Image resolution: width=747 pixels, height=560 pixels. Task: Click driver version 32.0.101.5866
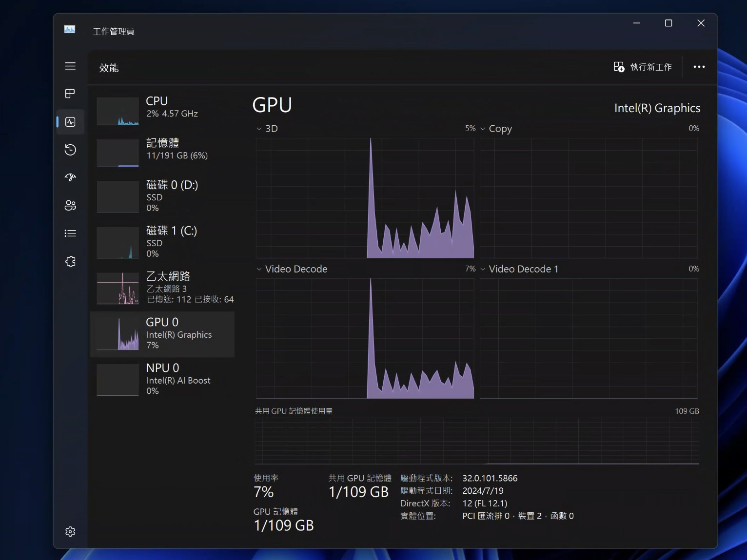490,478
